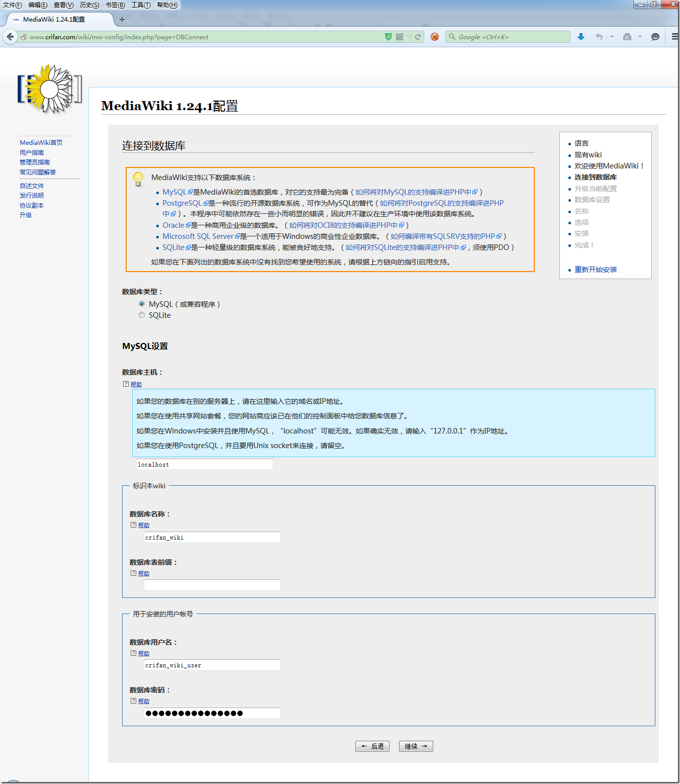Click the undo arrow toolbar icon
Screen dimensions: 680x784
[599, 37]
